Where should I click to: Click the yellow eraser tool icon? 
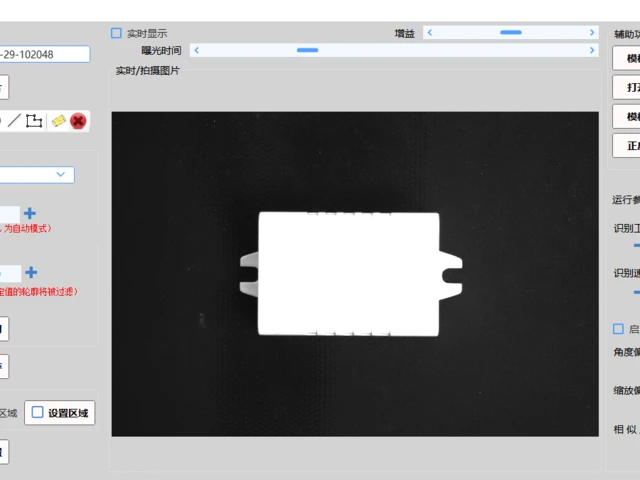pos(59,121)
